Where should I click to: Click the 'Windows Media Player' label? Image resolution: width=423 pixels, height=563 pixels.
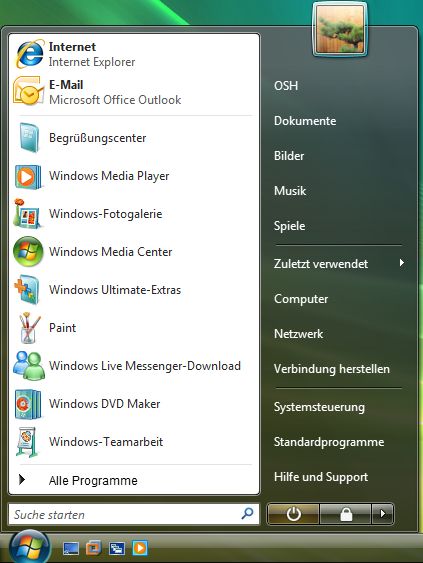[109, 176]
